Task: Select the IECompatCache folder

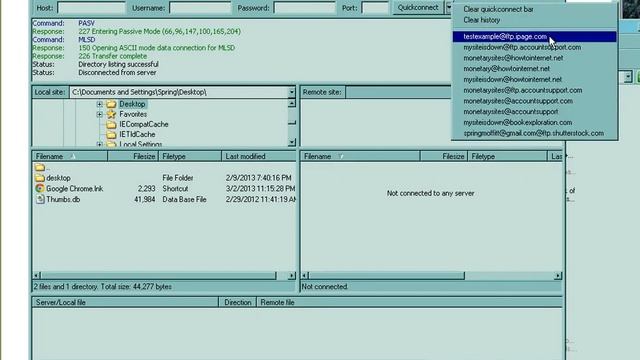Action: (x=144, y=124)
